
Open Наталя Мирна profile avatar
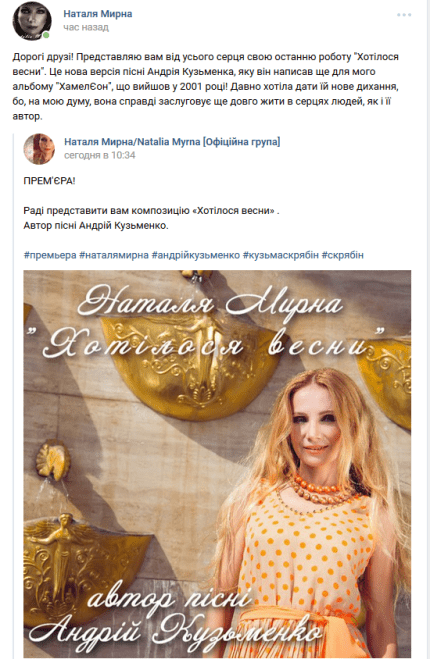point(32,21)
